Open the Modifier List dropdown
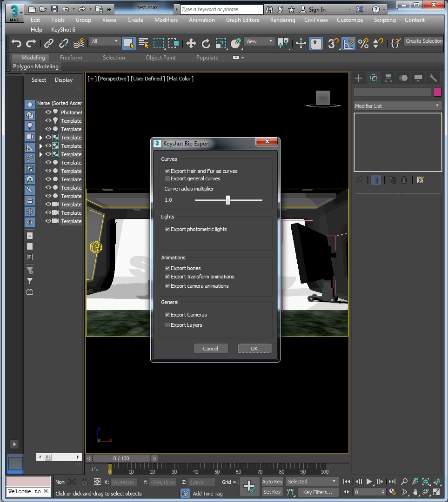The image size is (448, 502). point(397,106)
